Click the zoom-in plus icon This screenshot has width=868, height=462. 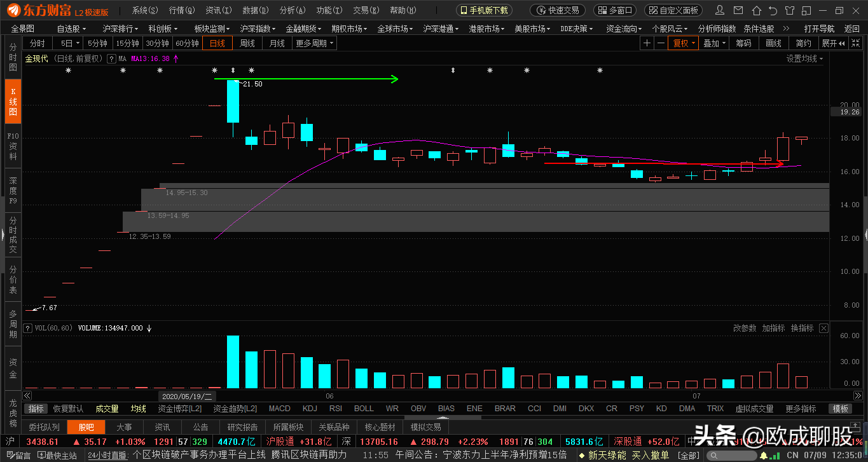pos(647,43)
